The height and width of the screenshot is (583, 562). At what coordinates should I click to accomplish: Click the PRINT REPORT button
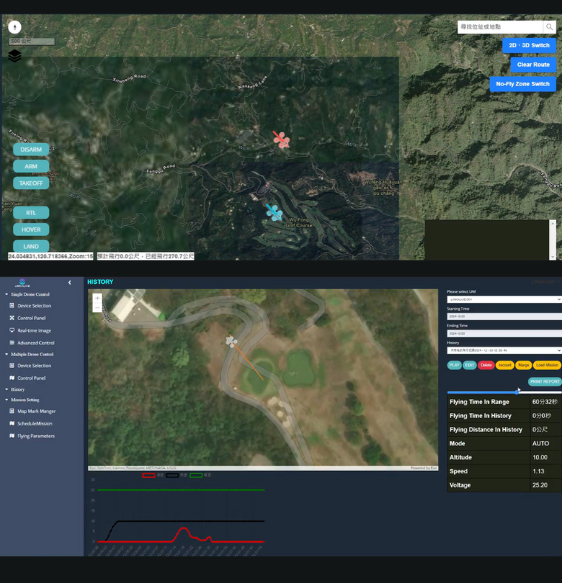coord(545,381)
